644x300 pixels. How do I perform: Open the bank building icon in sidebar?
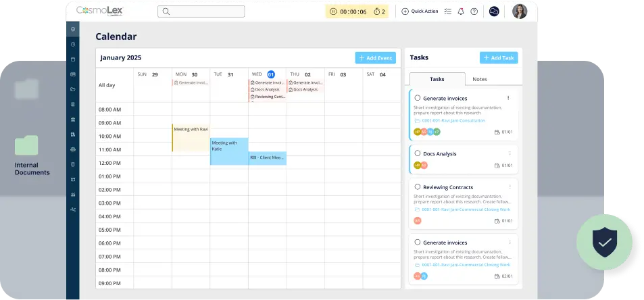73,120
